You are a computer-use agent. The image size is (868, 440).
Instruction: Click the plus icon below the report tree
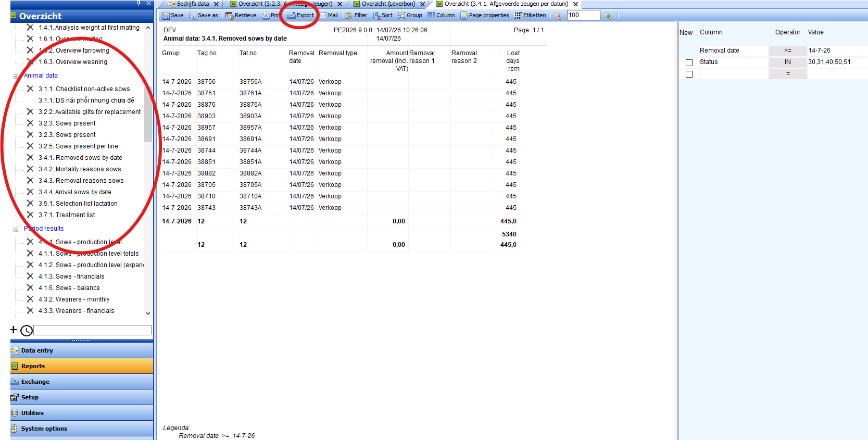[x=14, y=330]
